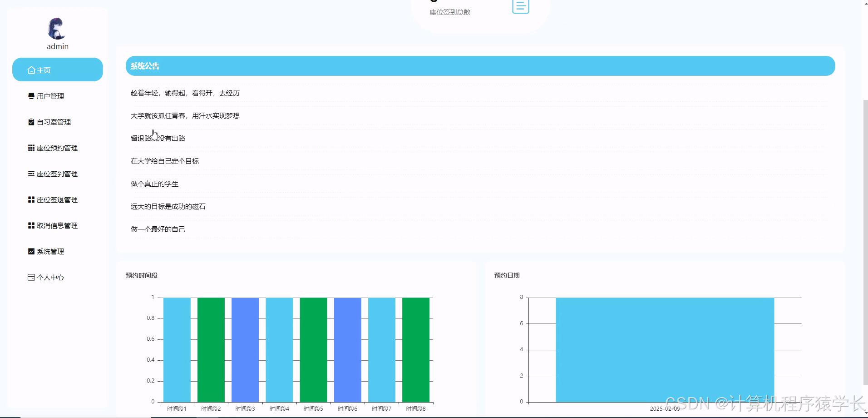Click the admin username under the avatar
Image resolution: width=868 pixels, height=418 pixels.
(58, 46)
